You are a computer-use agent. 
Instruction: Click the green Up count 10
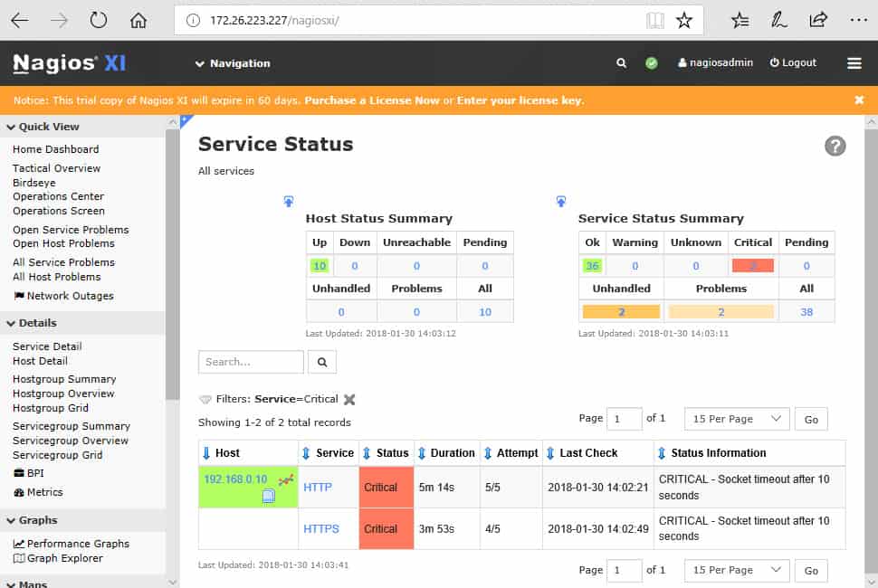coord(320,266)
